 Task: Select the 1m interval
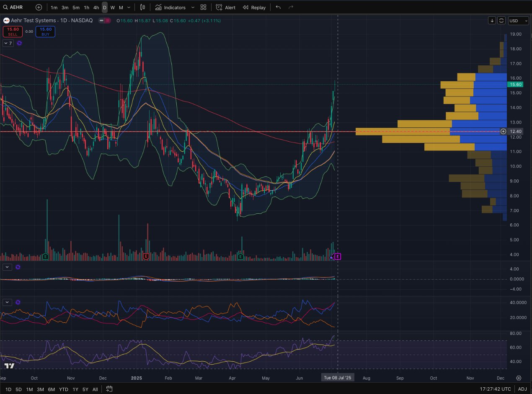click(54, 8)
